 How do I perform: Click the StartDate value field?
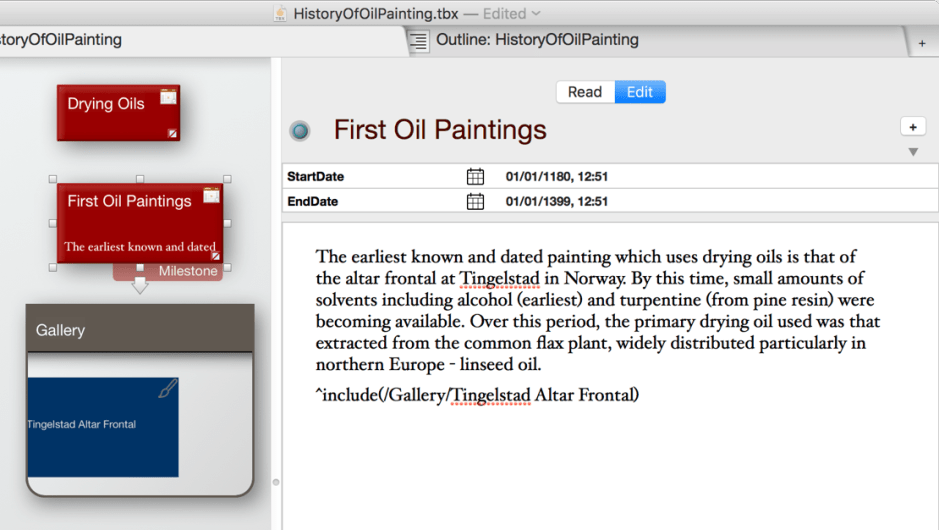[x=557, y=177]
